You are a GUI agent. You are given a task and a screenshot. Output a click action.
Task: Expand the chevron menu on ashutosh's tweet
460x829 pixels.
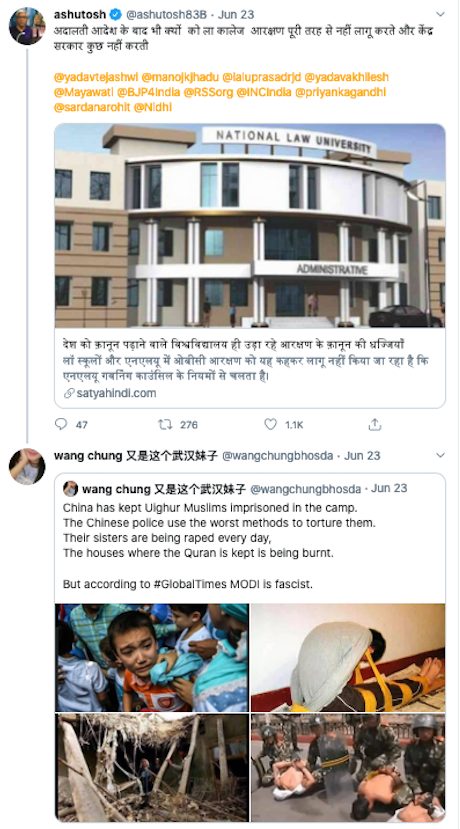click(440, 14)
